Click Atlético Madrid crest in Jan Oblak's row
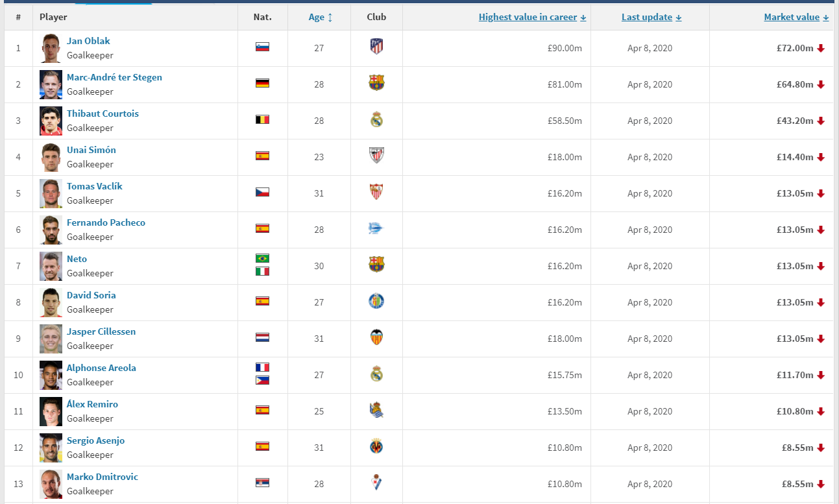Image resolution: width=839 pixels, height=504 pixels. (376, 47)
